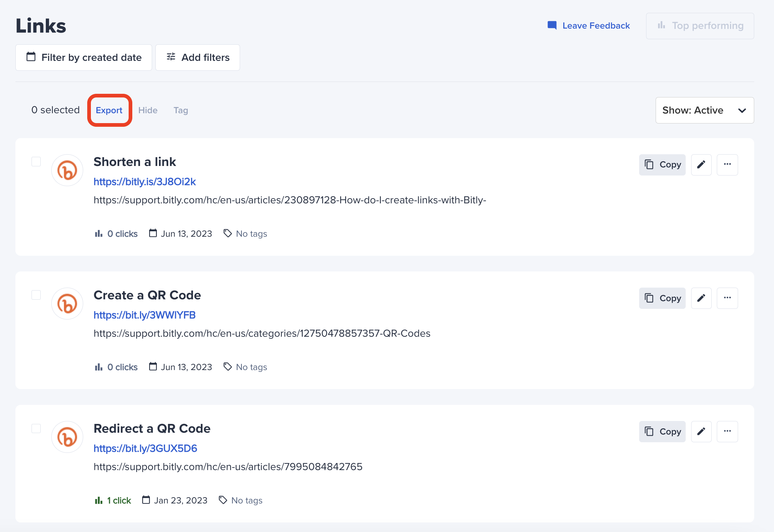Click the date calendar icon on Create a QR Code
Image resolution: width=774 pixels, height=532 pixels.
point(153,366)
